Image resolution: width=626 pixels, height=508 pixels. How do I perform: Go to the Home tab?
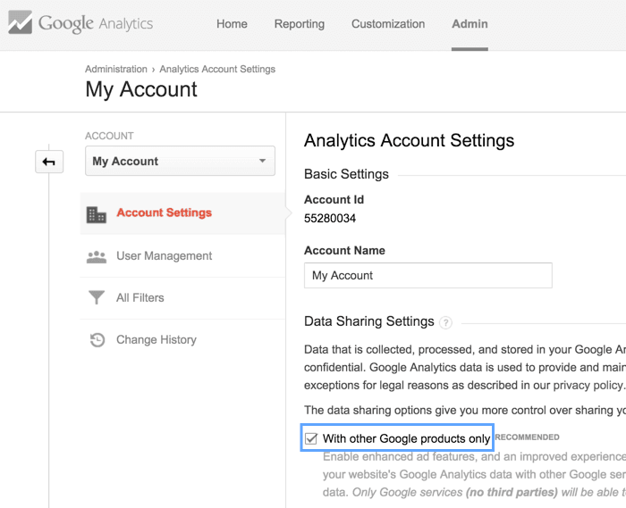tap(232, 24)
